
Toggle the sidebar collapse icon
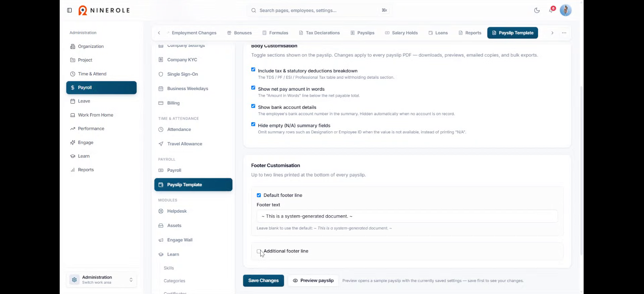(x=69, y=10)
